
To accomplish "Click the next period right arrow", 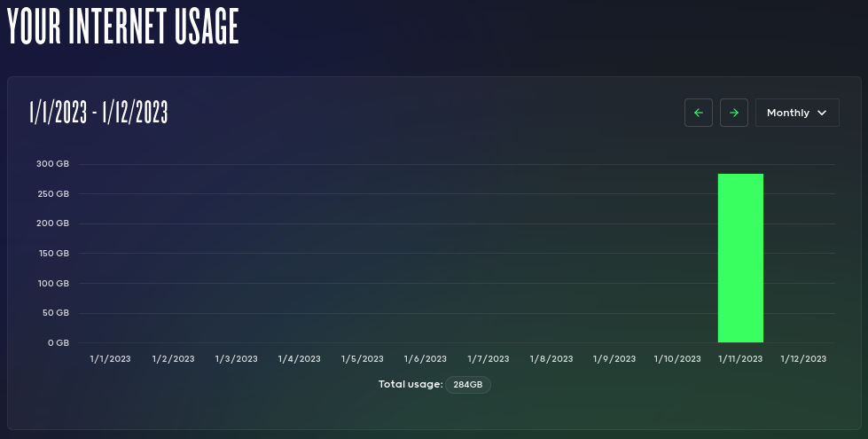I will pos(734,113).
